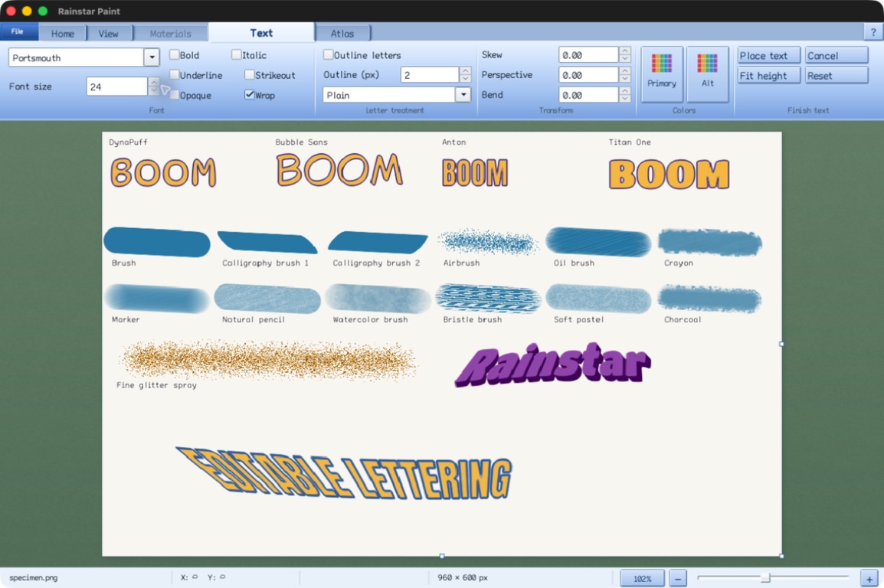
Task: Click the bottom-right canvas corner handle
Action: pos(781,556)
